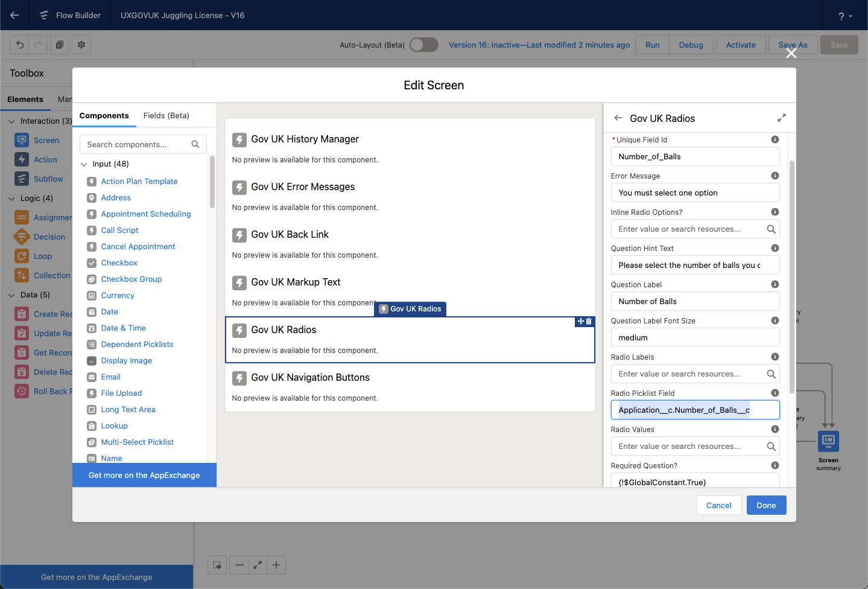
Task: Click the Done button to save the screen
Action: pyautogui.click(x=766, y=505)
